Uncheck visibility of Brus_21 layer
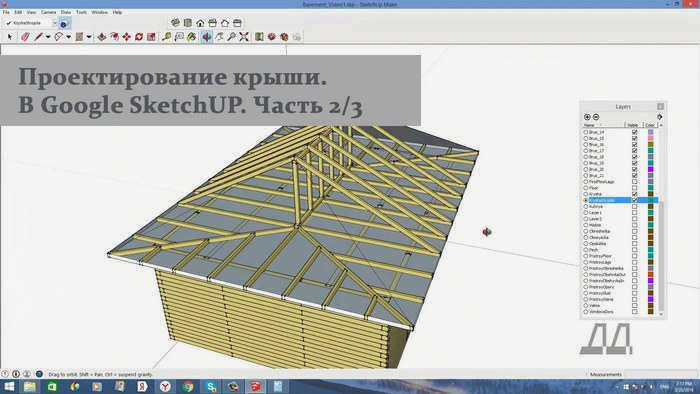The height and width of the screenshot is (394, 700). point(634,175)
